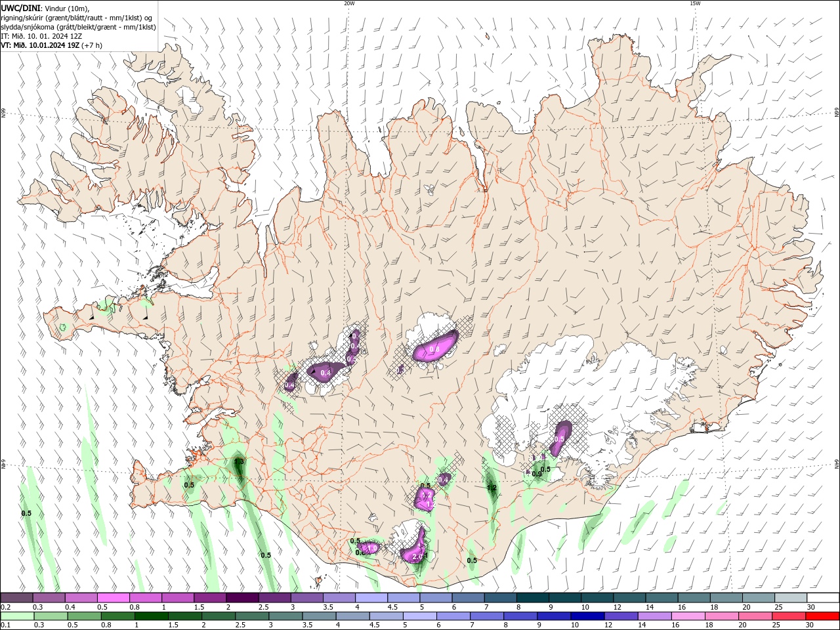Click the 'IT: Mið. 10. 01. 2024 12Z' line

point(41,36)
